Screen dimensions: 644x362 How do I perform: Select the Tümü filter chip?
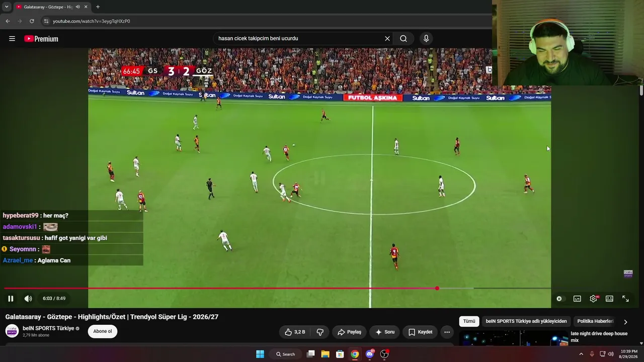pos(469,321)
